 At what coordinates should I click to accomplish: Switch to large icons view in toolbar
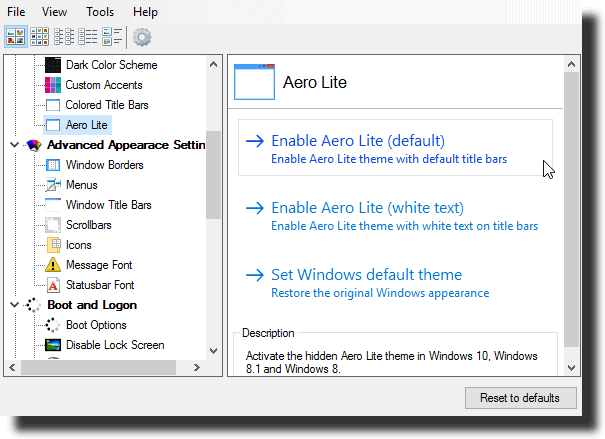tap(16, 37)
